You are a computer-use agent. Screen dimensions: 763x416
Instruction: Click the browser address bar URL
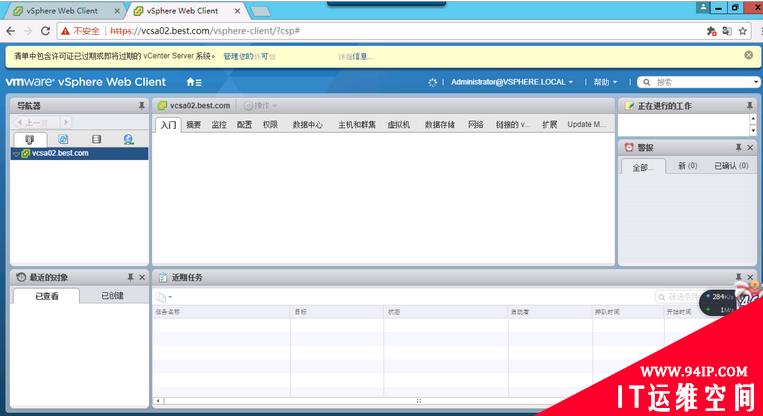[205, 31]
